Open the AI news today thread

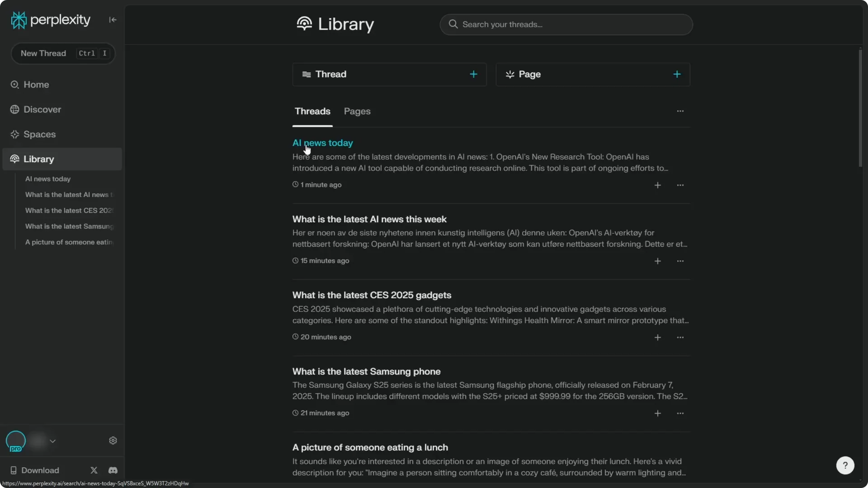click(322, 142)
